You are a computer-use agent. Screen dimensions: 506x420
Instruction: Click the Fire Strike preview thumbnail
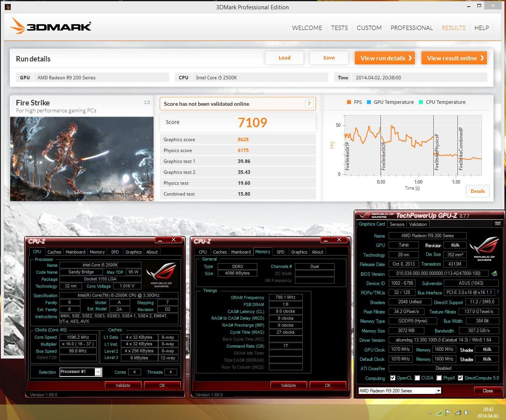82,159
